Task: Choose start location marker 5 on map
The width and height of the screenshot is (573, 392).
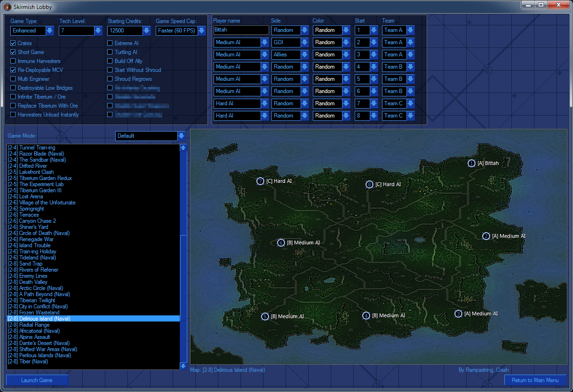Action: [265, 316]
